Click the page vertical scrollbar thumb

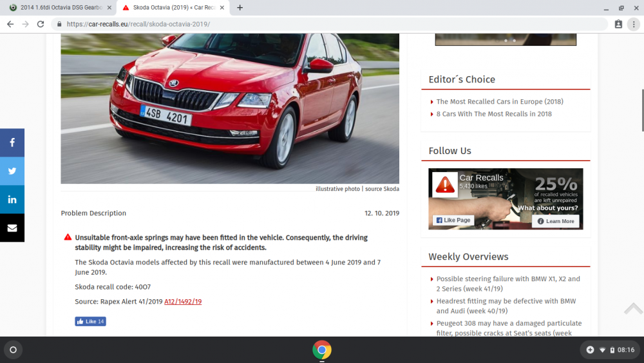[643, 110]
